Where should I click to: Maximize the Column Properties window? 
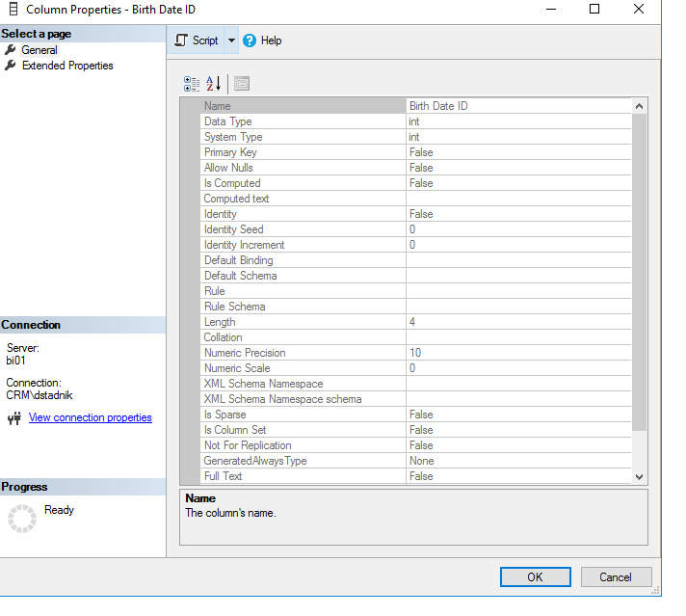(594, 9)
